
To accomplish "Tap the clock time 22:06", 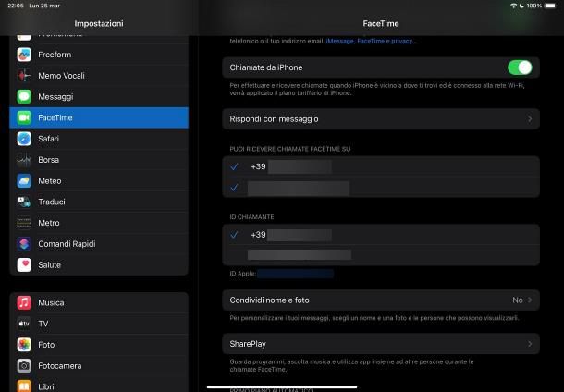I will coord(16,6).
